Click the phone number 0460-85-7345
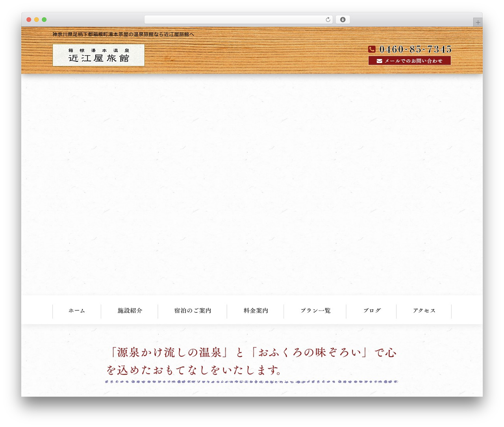The width and height of the screenshot is (504, 427). pos(415,49)
